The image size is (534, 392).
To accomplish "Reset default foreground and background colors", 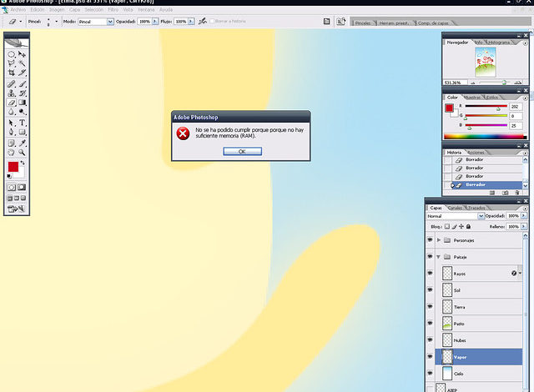I will [9, 176].
